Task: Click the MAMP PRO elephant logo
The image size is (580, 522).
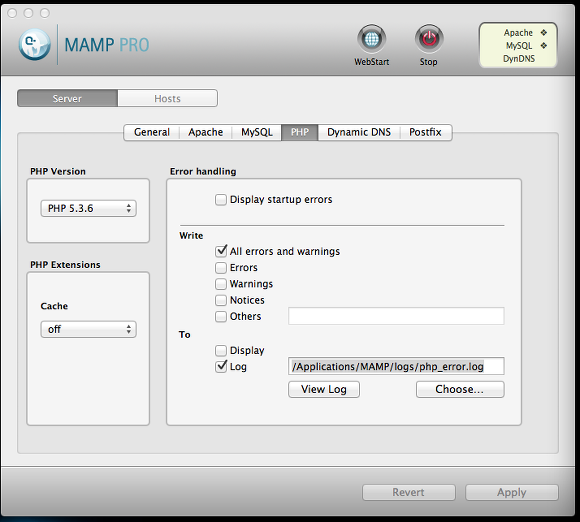Action: point(35,45)
